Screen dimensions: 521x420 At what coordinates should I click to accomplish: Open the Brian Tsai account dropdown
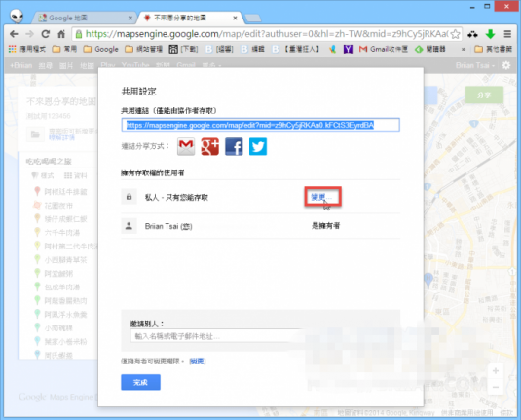[475, 65]
